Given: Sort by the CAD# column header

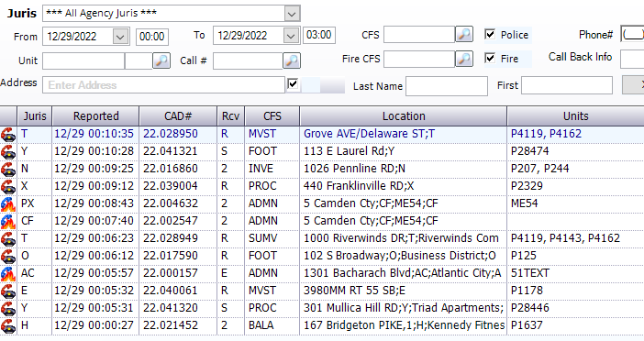Looking at the screenshot, I should [178, 116].
